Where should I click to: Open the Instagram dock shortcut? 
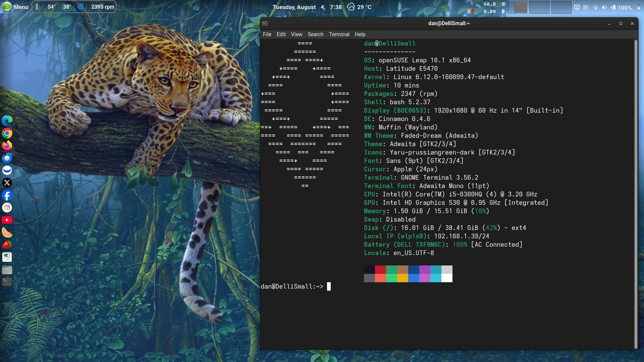pyautogui.click(x=7, y=207)
